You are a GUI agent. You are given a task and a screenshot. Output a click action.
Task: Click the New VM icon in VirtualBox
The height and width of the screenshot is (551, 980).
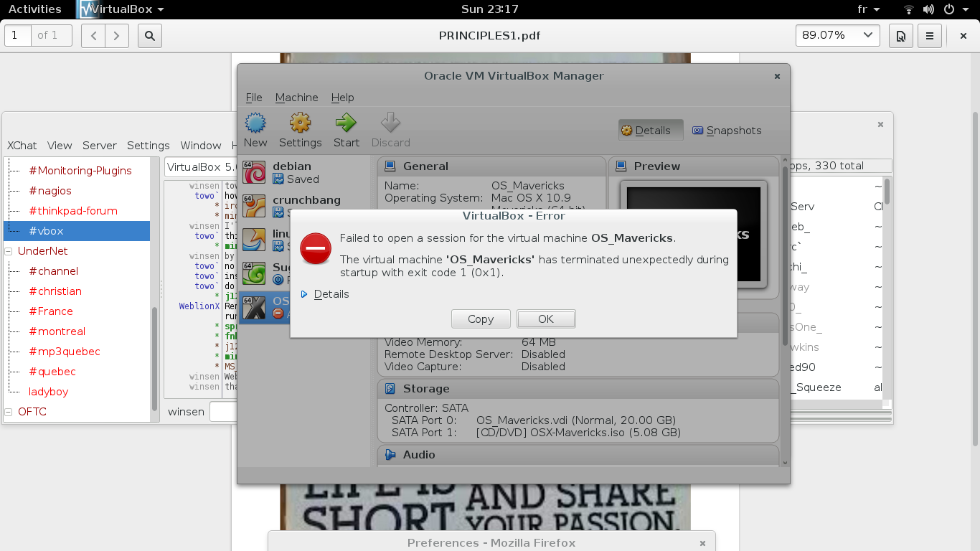255,123
